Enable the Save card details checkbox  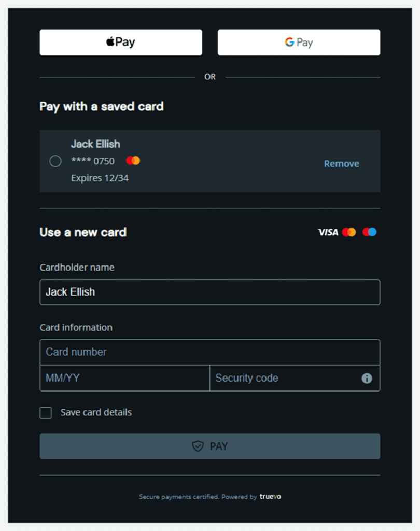(x=46, y=413)
